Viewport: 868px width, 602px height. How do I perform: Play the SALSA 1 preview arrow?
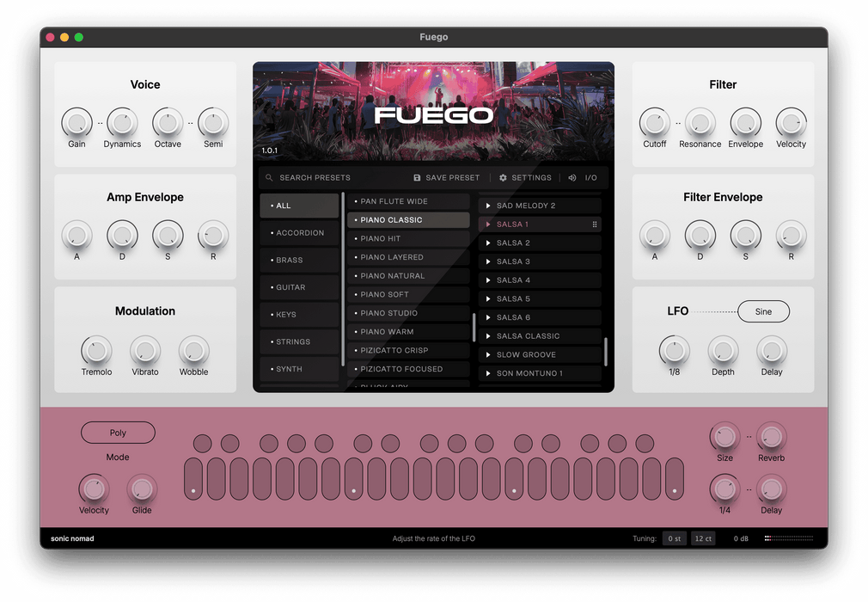(487, 224)
